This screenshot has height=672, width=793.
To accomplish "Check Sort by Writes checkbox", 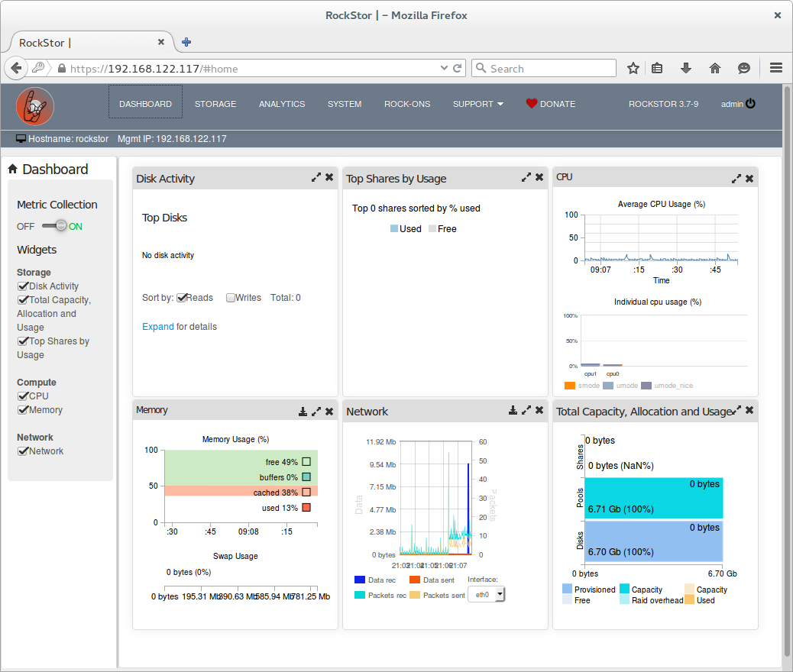I will pos(231,298).
